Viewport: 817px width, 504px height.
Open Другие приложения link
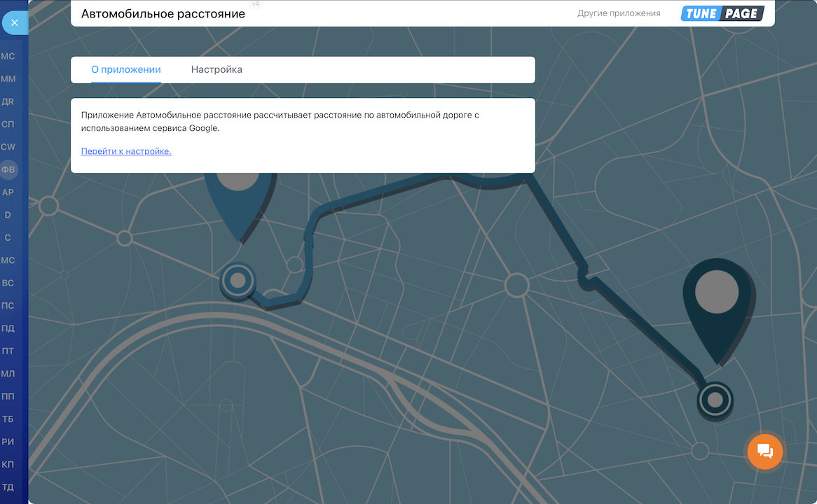point(618,13)
